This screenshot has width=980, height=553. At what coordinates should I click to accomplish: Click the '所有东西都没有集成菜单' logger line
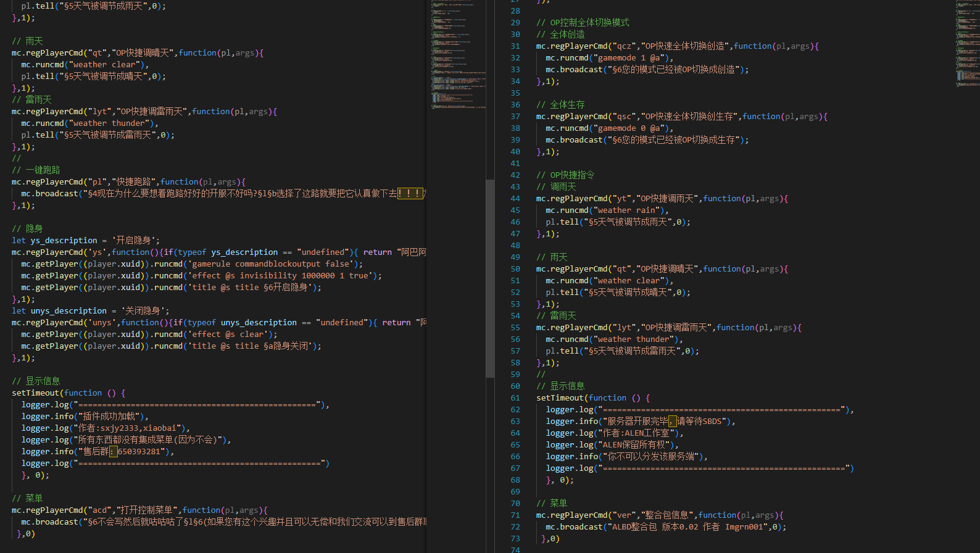click(127, 440)
